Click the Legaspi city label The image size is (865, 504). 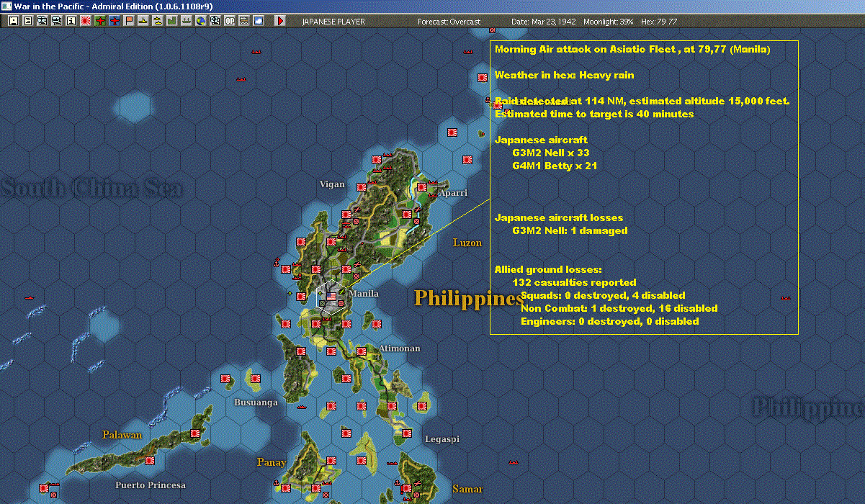click(x=442, y=439)
